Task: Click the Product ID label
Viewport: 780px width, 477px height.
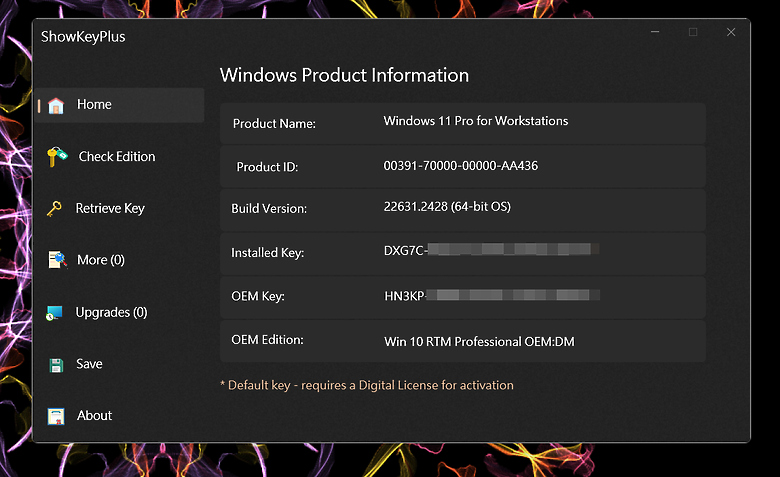Action: pos(267,167)
